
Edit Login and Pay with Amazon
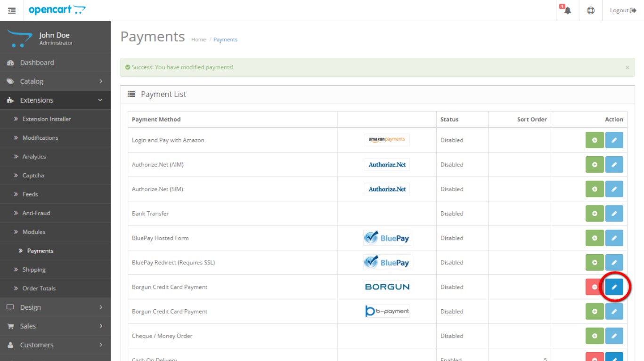tap(614, 140)
